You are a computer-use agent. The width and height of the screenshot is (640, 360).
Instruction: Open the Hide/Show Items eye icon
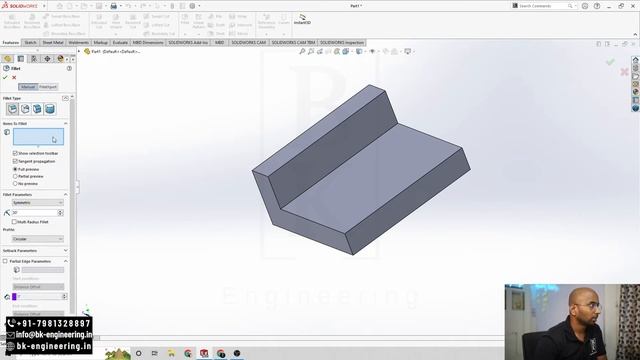(372, 51)
